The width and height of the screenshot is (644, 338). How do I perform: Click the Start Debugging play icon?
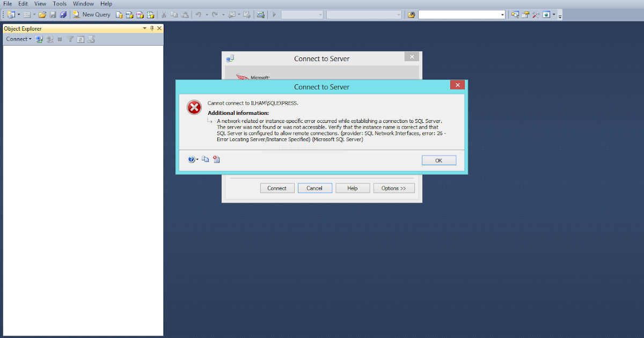tap(274, 14)
